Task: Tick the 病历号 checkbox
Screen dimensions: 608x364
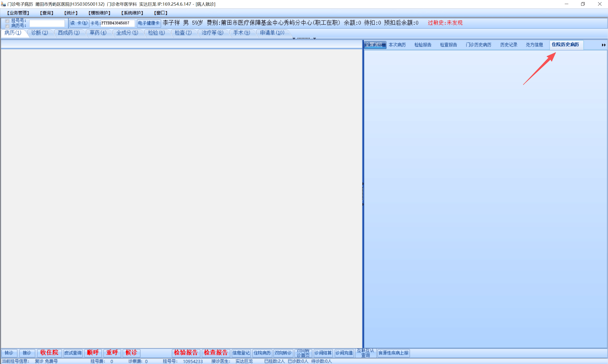Action: (x=7, y=26)
